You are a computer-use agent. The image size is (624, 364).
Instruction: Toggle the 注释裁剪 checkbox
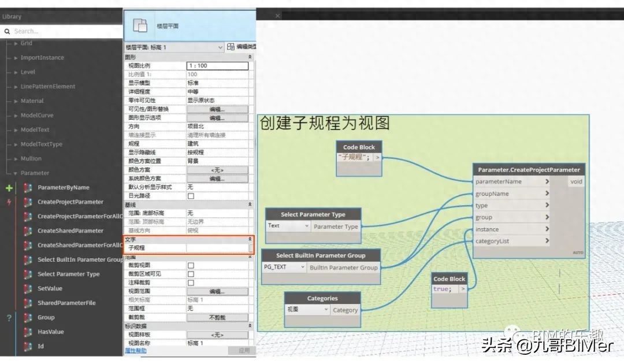click(x=191, y=283)
